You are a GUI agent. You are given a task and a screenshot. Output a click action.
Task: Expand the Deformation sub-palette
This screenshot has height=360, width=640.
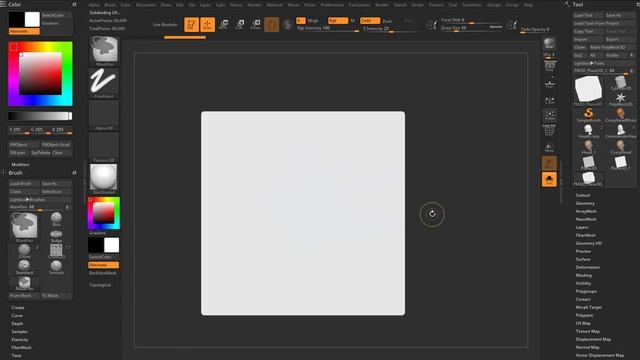[588, 267]
